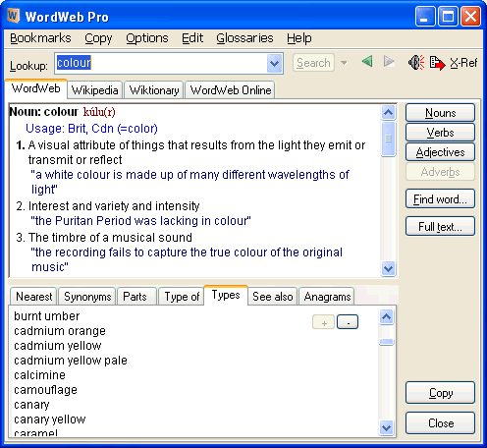Go forward with the grey right arrow
The height and width of the screenshot is (448, 487).
389,61
